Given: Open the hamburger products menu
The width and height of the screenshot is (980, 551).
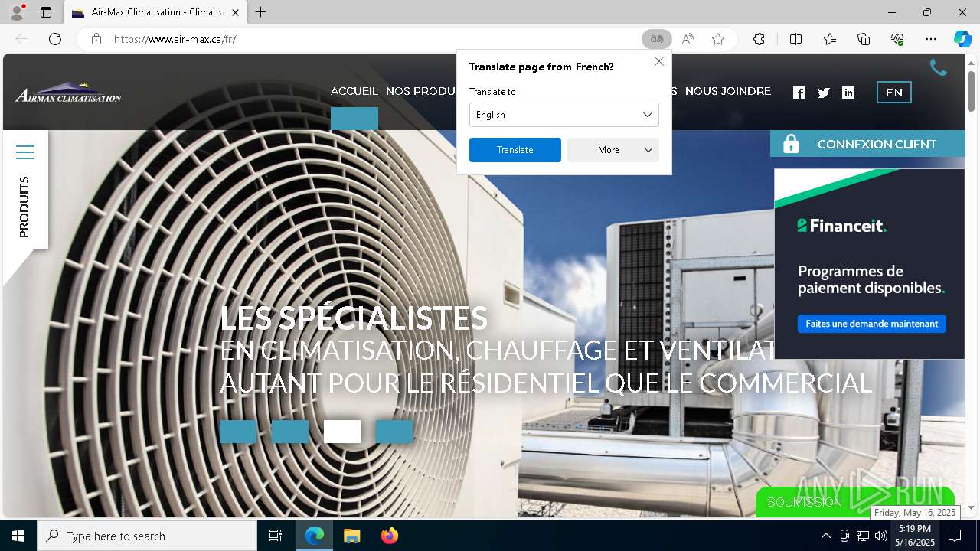Looking at the screenshot, I should [25, 152].
